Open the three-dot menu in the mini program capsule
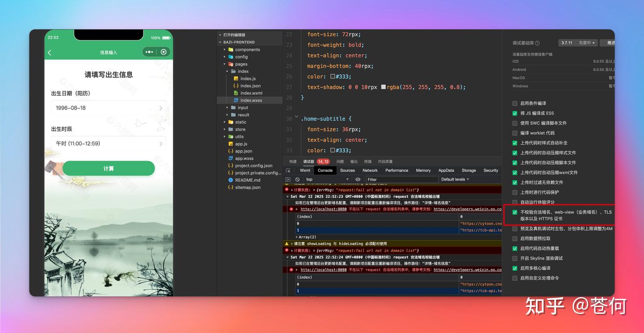644x333 pixels. point(149,52)
